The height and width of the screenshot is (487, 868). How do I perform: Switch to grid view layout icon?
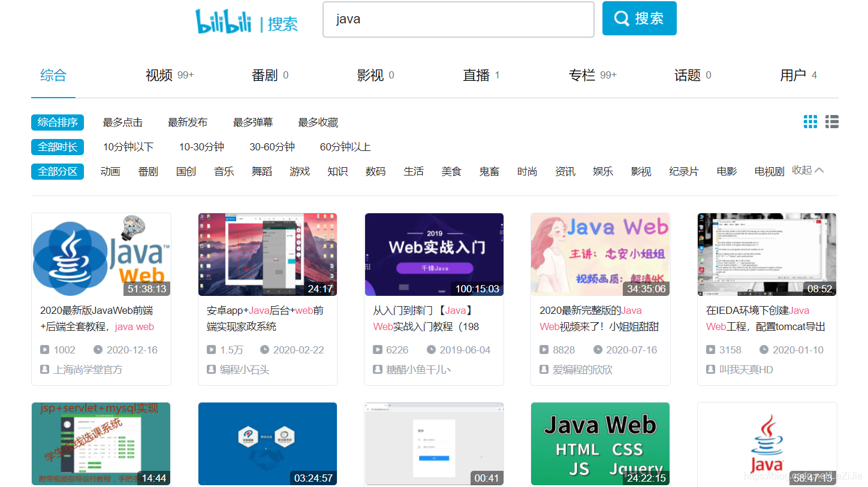810,122
